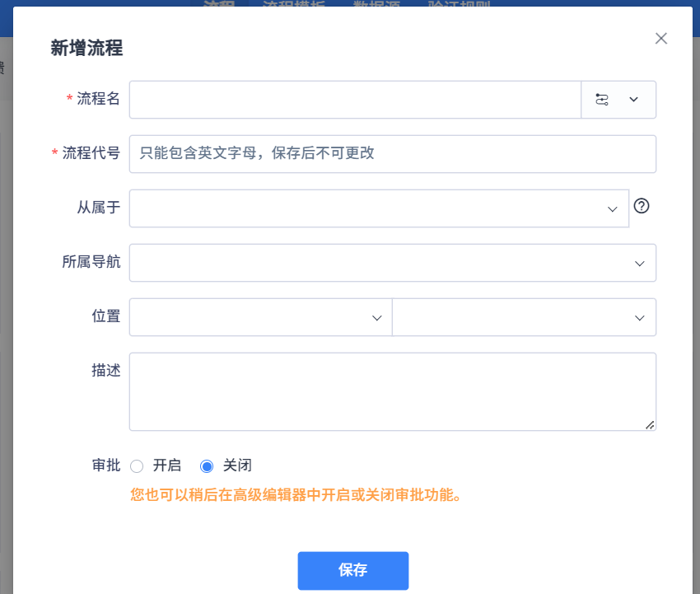Open the second 位置 dropdown
Viewport: 700px width, 594px height.
524,317
